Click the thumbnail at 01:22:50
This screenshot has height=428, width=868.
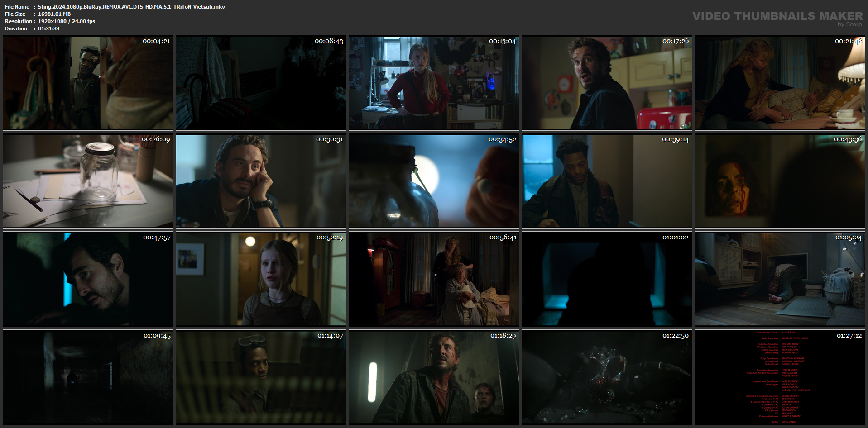tap(607, 377)
